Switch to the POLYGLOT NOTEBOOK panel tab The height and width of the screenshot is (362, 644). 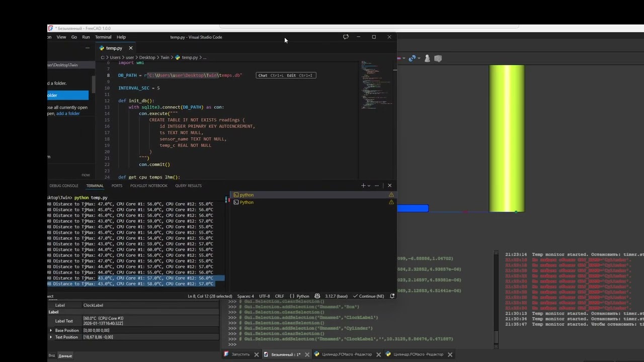click(x=148, y=186)
